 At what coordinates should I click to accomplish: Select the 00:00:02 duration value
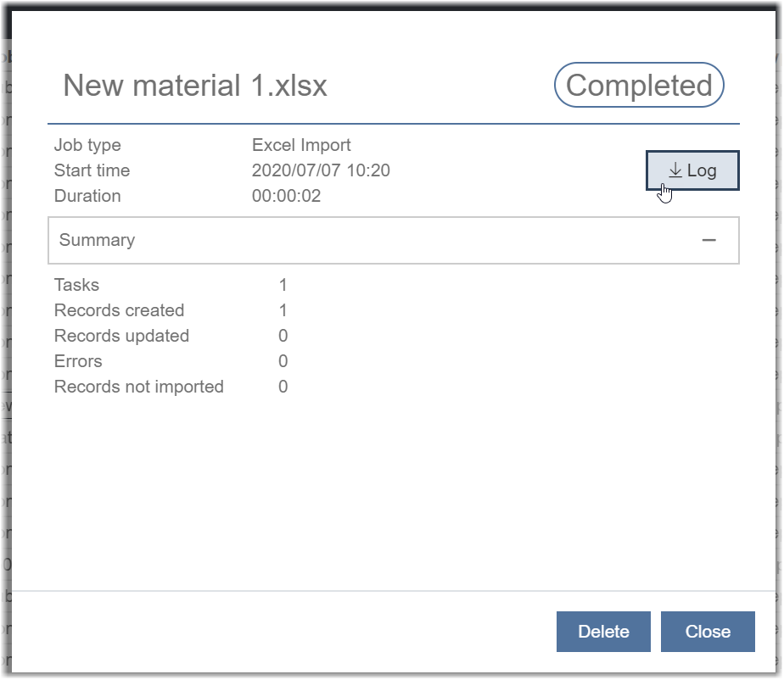coord(286,196)
